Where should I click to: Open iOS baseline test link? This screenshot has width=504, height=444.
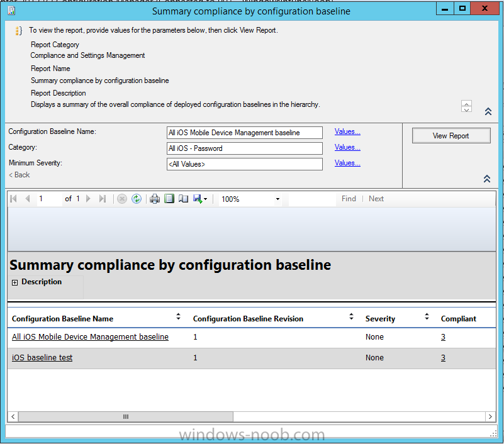[42, 358]
